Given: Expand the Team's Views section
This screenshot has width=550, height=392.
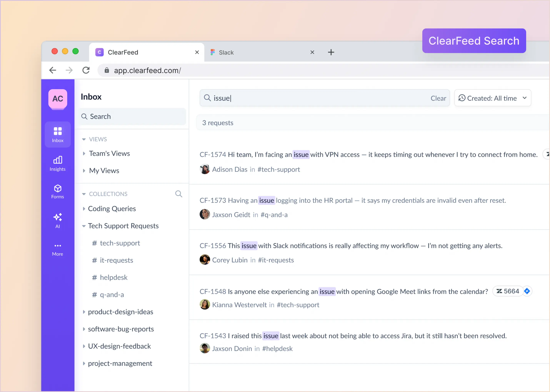Looking at the screenshot, I should click(109, 153).
